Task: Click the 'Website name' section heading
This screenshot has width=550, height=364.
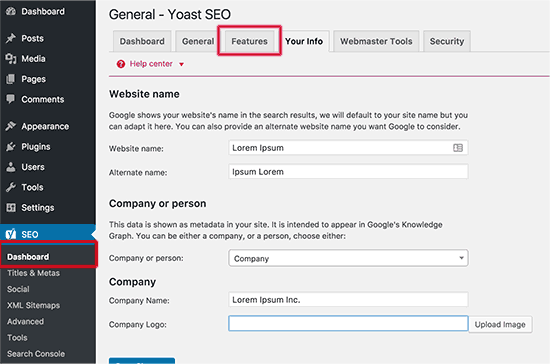Action: coord(144,94)
